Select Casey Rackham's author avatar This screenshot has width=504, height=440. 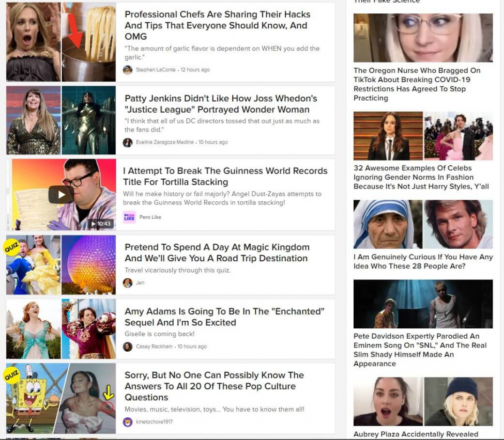tap(128, 347)
